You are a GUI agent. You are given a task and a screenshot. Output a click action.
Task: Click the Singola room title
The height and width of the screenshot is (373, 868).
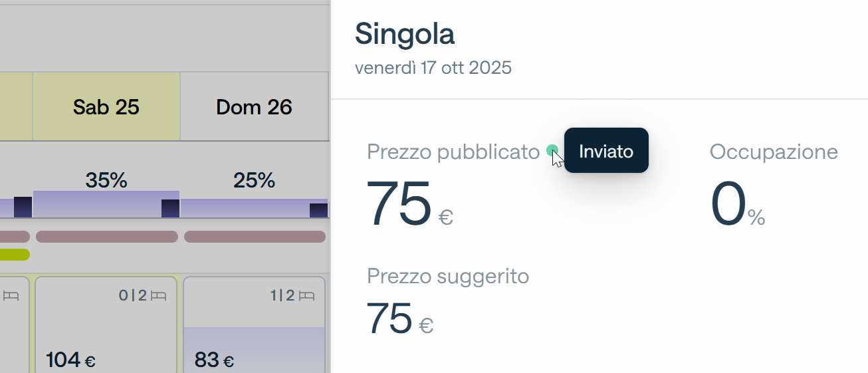click(x=405, y=33)
